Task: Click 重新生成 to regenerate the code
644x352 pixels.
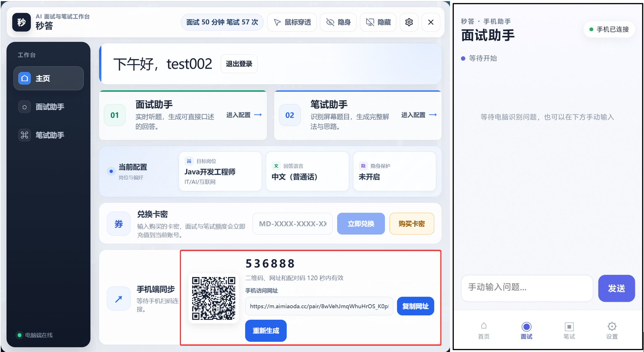Action: pos(266,331)
